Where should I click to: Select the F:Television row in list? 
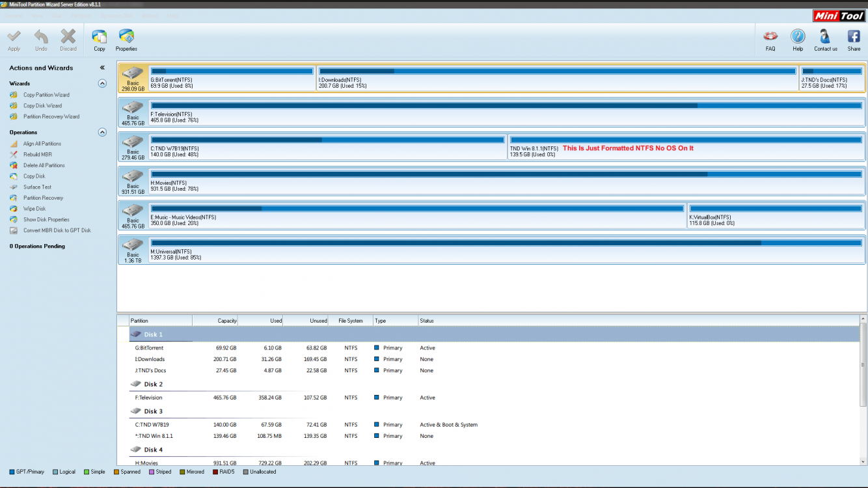[494, 398]
